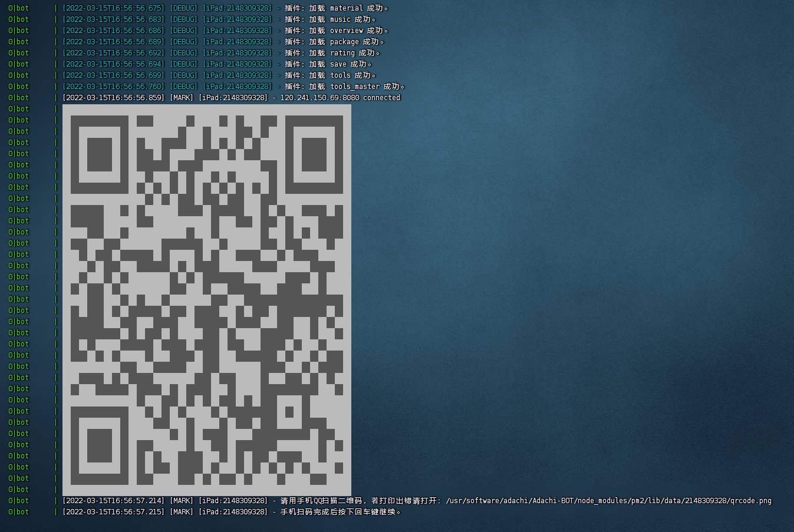Click the timestamp 2022-03-15T16:56:57.214
The height and width of the screenshot is (532, 794).
point(114,501)
